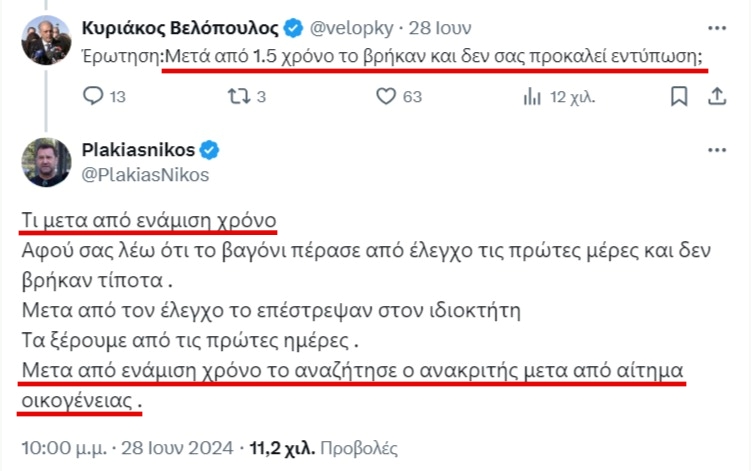The width and height of the screenshot is (752, 471).
Task: Open replies via the comment bubble icon
Action: pos(93,96)
